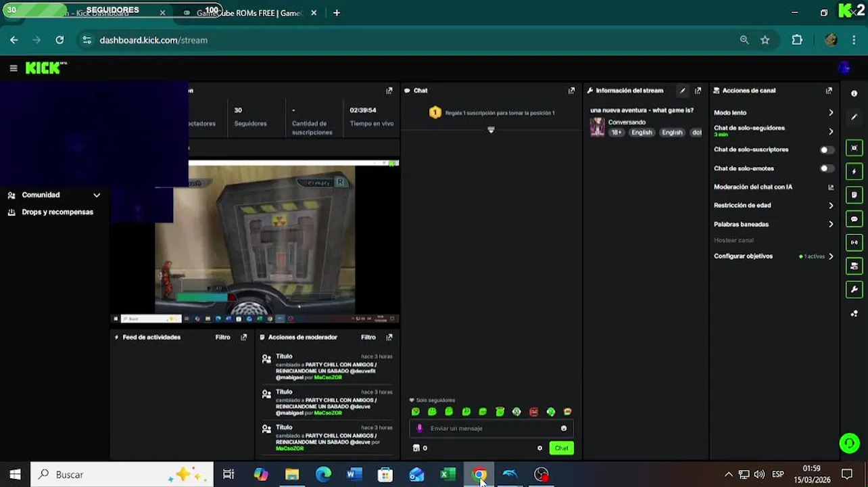Pop out the stream preview panel
The width and height of the screenshot is (868, 487).
coord(389,91)
